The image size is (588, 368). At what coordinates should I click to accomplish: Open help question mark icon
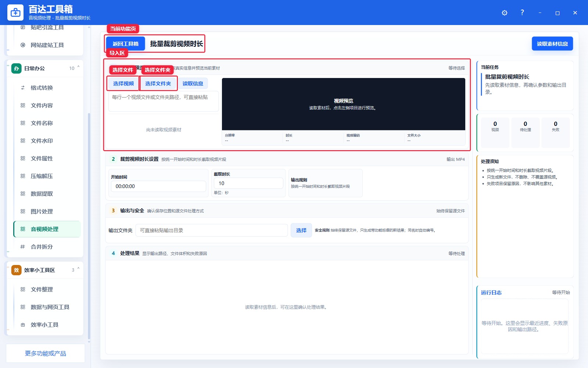[x=522, y=13]
